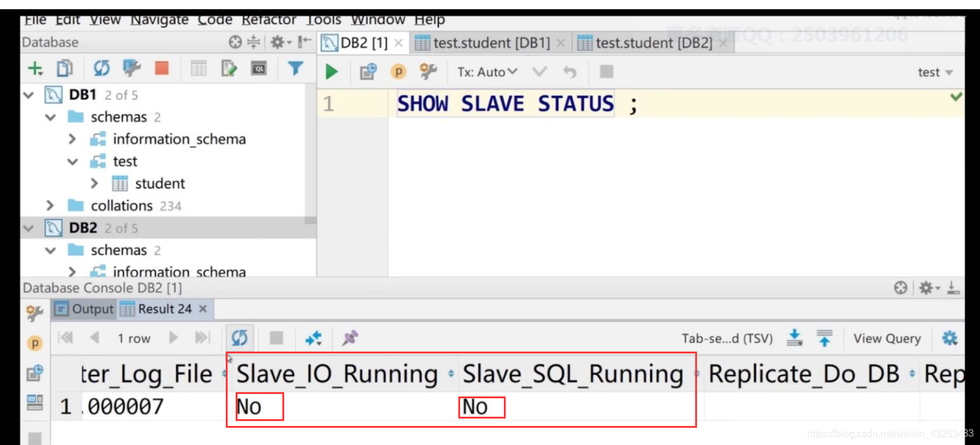Hide the Database tool window
The image size is (980, 445).
click(x=304, y=42)
